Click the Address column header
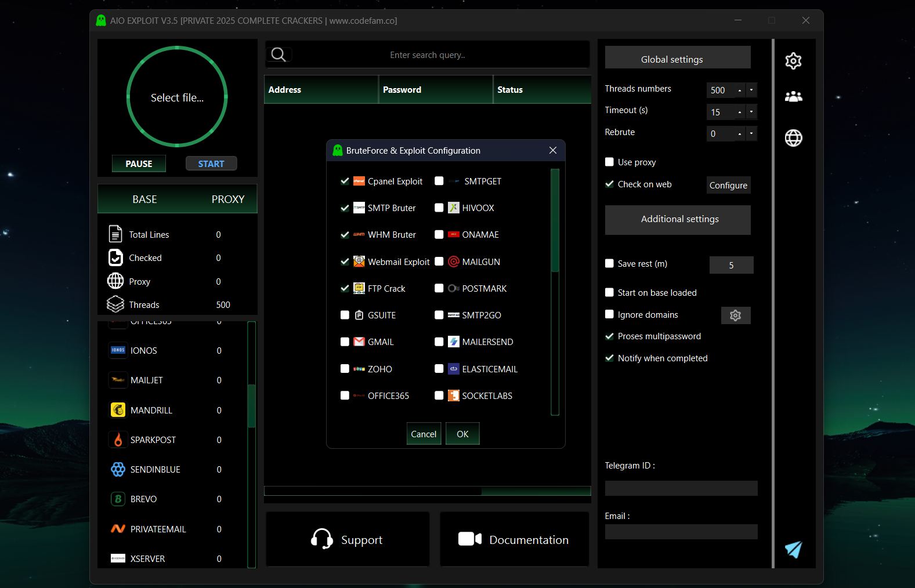The image size is (915, 588). (321, 89)
